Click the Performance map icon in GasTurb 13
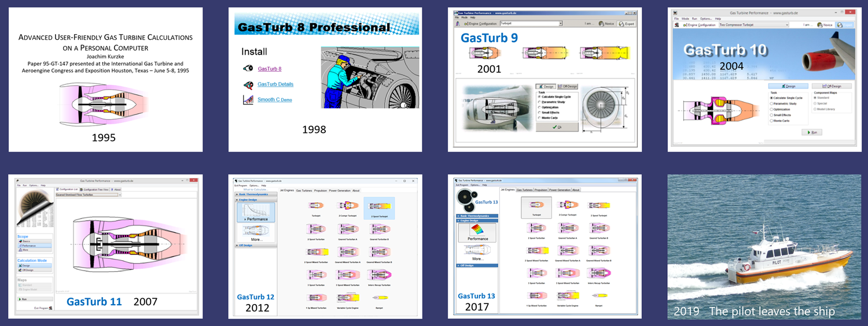868x326 pixels. pyautogui.click(x=477, y=232)
